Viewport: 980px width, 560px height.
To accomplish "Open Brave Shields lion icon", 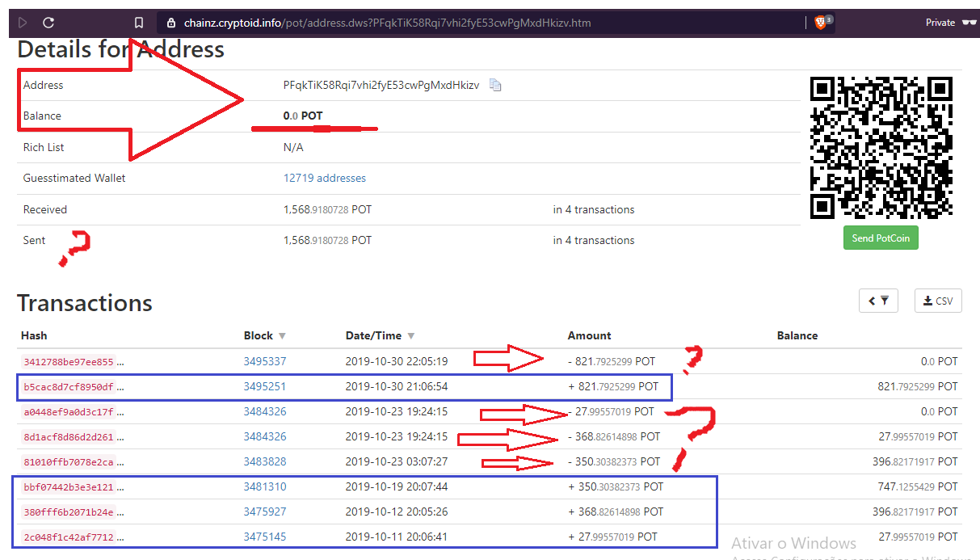I will (x=821, y=22).
